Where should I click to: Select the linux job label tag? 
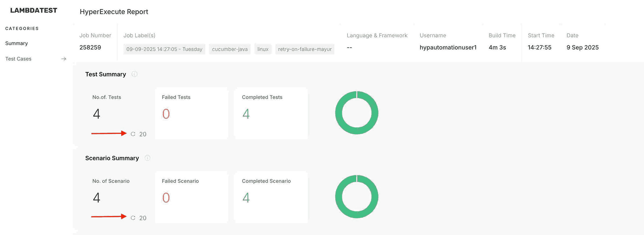(x=262, y=49)
